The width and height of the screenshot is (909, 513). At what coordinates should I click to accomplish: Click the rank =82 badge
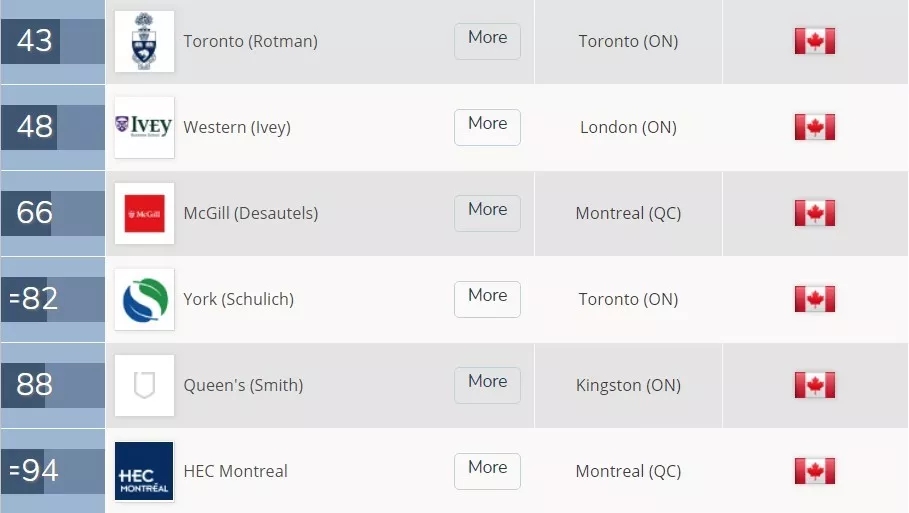35,299
